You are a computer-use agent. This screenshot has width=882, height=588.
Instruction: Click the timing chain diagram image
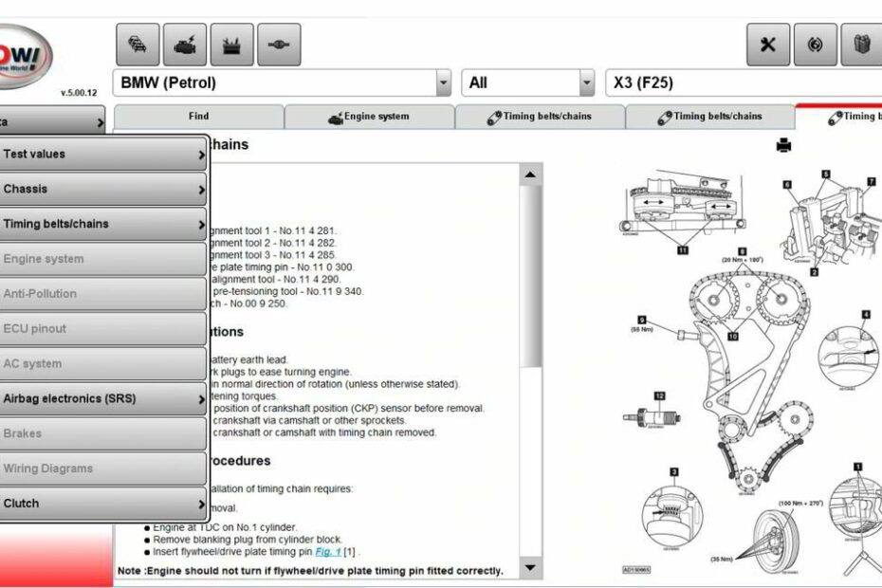(x=751, y=372)
